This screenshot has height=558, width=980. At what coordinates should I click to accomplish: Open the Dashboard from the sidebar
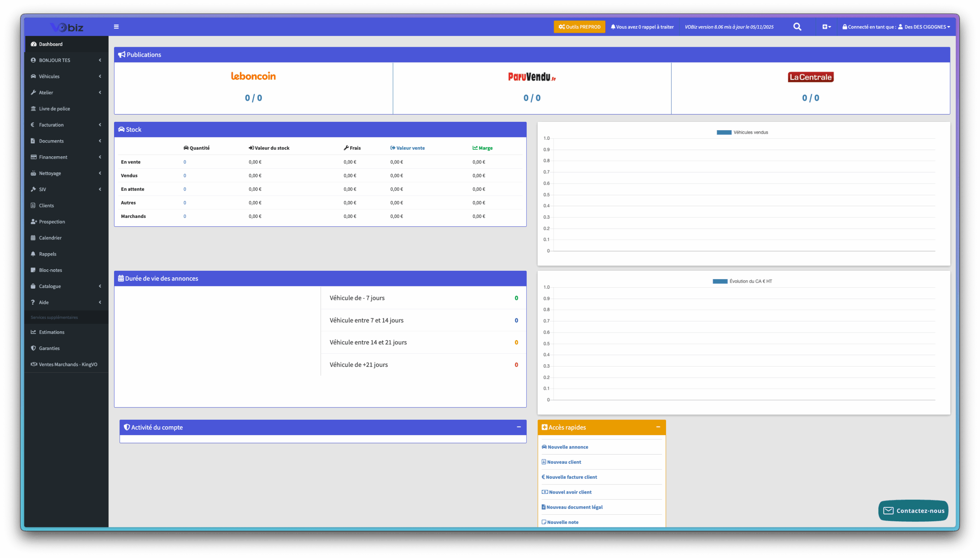[51, 44]
